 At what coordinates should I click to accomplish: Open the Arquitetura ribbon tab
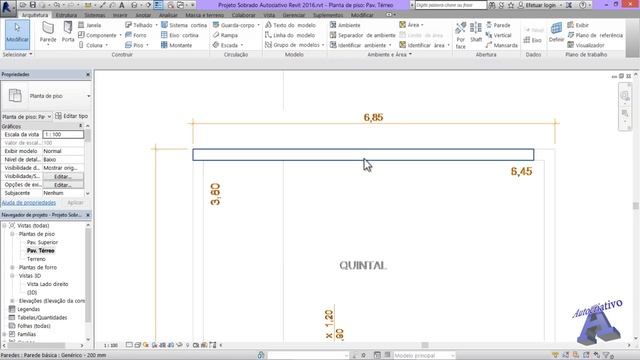click(35, 15)
